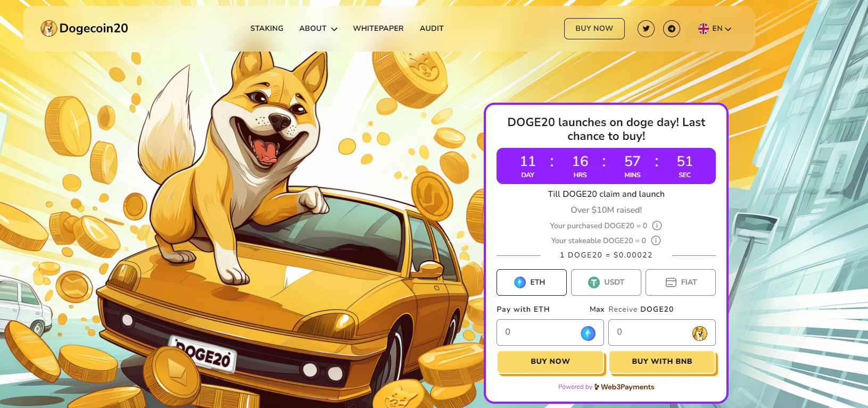Focus the Pay with ETH amount field
868x408 pixels.
tap(550, 332)
